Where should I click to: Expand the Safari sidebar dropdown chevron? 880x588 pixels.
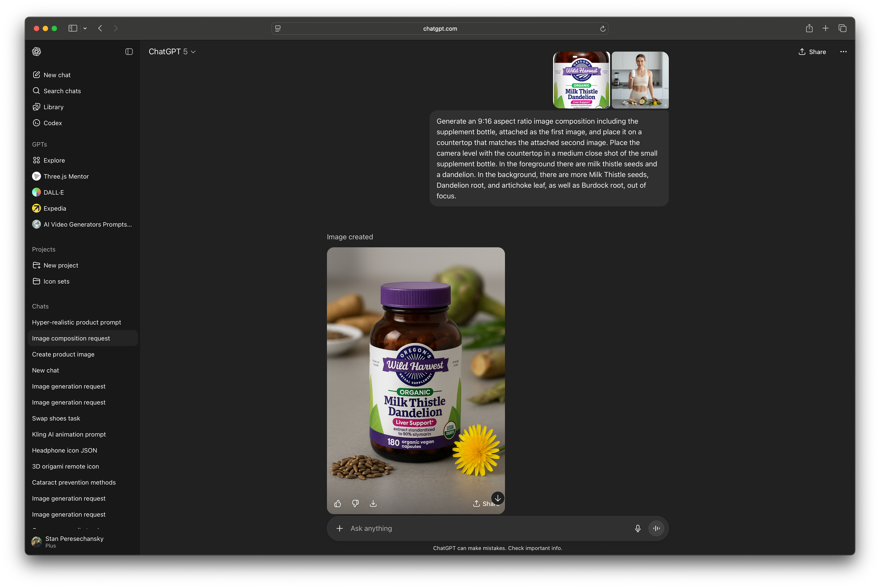click(85, 28)
